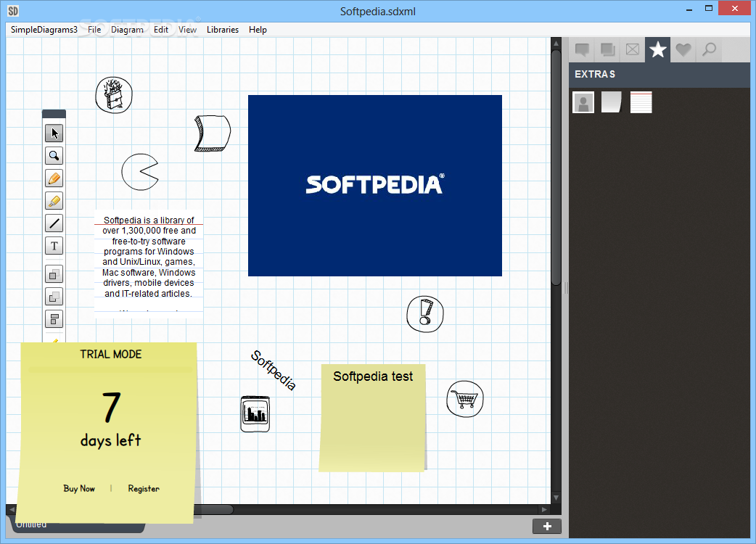
Task: Click the align layout tool
Action: (x=54, y=319)
